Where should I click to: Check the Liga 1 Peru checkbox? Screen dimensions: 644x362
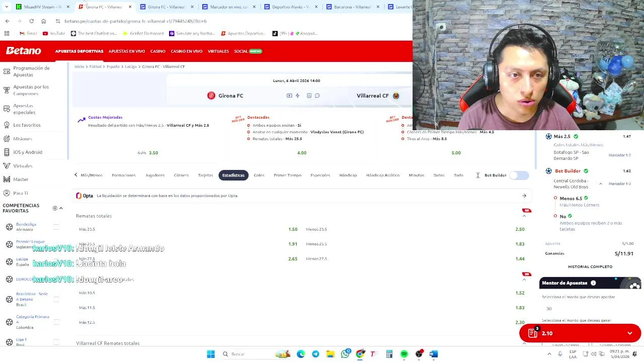(56, 342)
